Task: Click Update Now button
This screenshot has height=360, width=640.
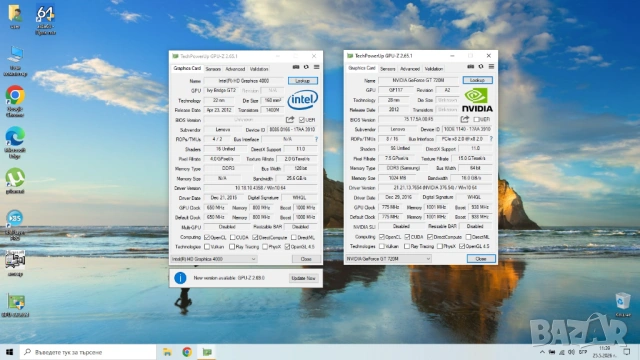Action: click(304, 278)
